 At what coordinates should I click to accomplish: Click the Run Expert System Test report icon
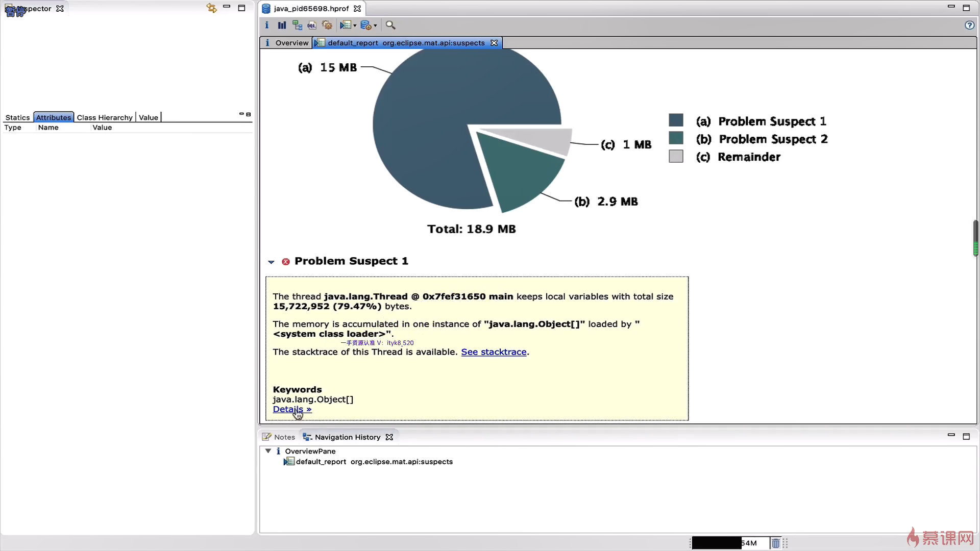pyautogui.click(x=346, y=25)
